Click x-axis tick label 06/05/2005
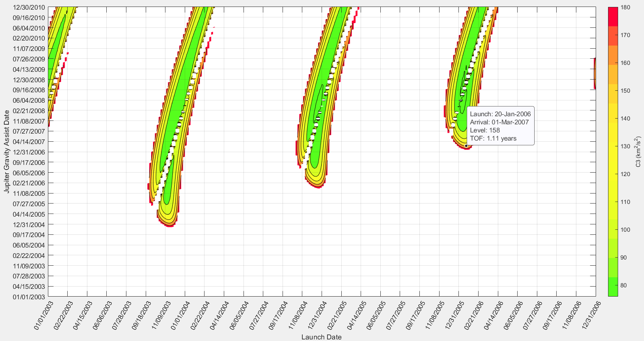This screenshot has height=341, width=644. [376, 315]
